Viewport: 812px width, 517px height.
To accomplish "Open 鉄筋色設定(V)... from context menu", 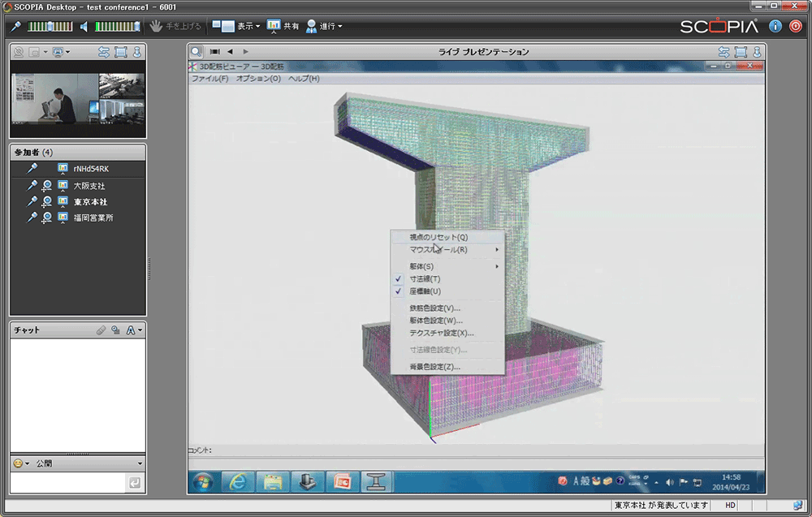I will [x=447, y=308].
